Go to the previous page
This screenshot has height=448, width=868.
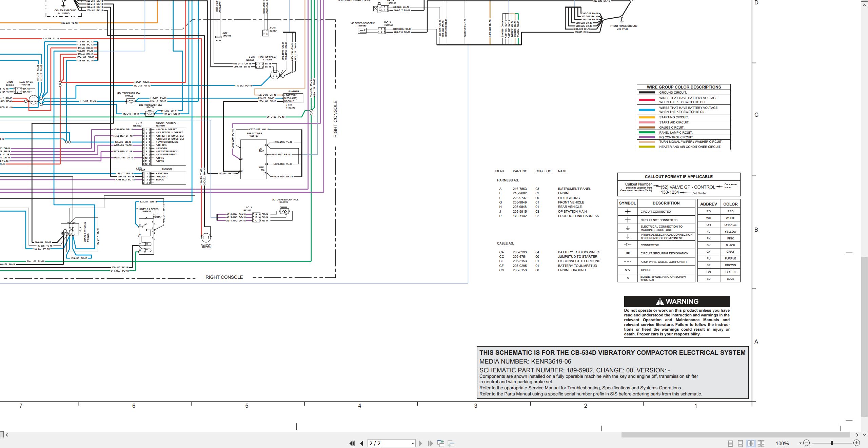(362, 443)
